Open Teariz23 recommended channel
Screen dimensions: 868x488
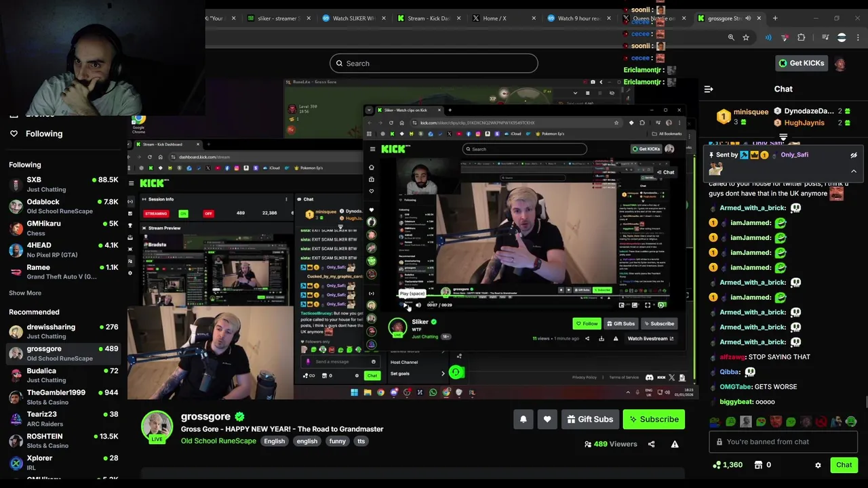pos(64,419)
